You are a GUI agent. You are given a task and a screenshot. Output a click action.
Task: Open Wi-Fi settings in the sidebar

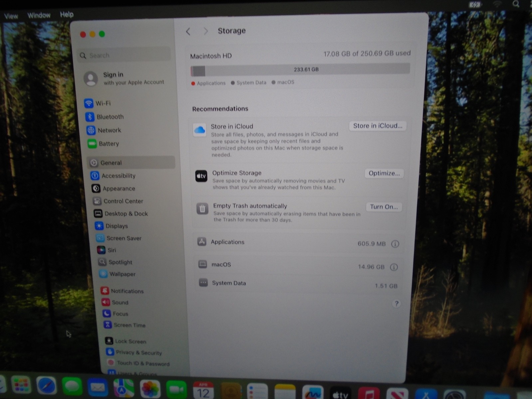tap(98, 103)
